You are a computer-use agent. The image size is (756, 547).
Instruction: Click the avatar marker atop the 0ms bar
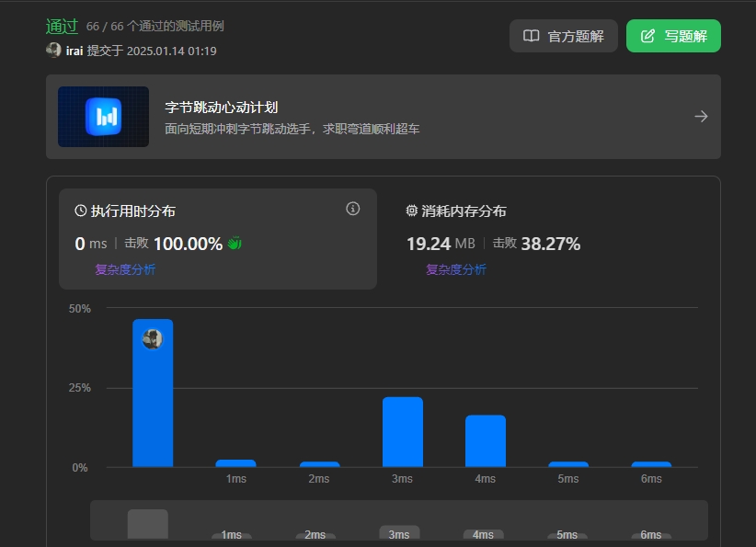click(x=153, y=338)
